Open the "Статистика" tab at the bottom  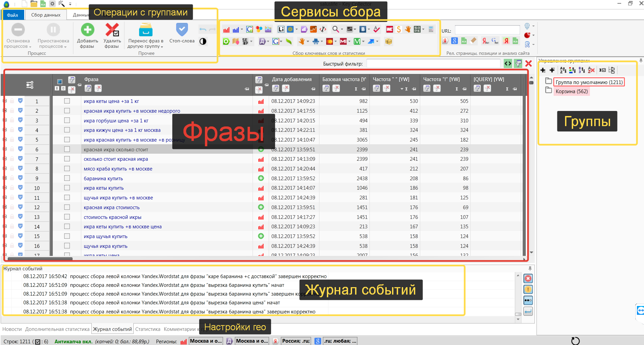point(147,329)
